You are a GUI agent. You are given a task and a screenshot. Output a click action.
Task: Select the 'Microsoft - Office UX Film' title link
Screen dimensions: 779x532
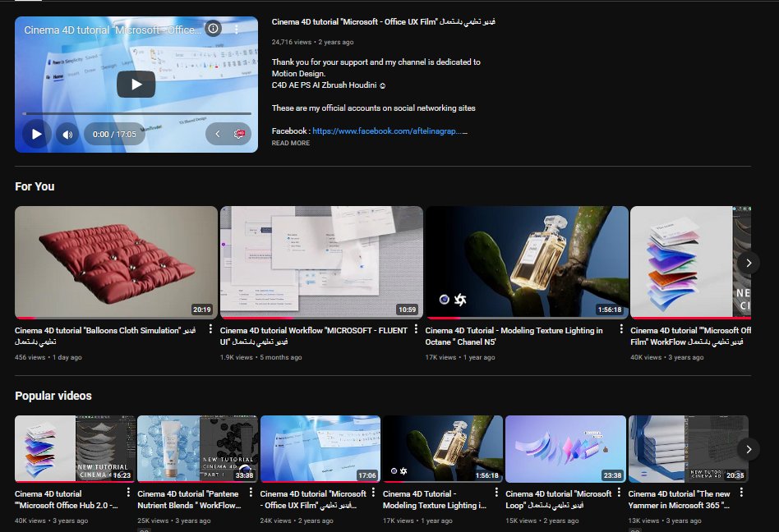[368, 21]
